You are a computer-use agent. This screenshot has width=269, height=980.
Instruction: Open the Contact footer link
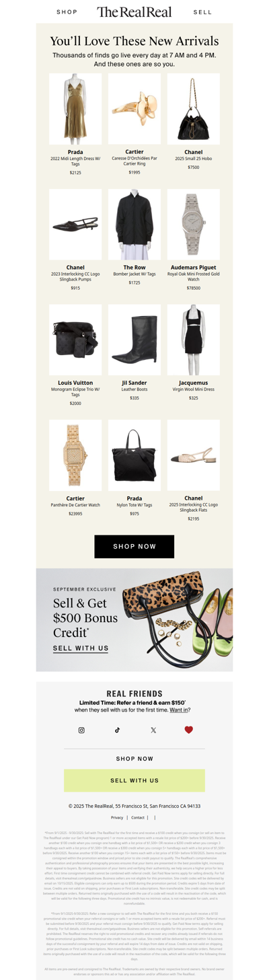[x=138, y=818]
